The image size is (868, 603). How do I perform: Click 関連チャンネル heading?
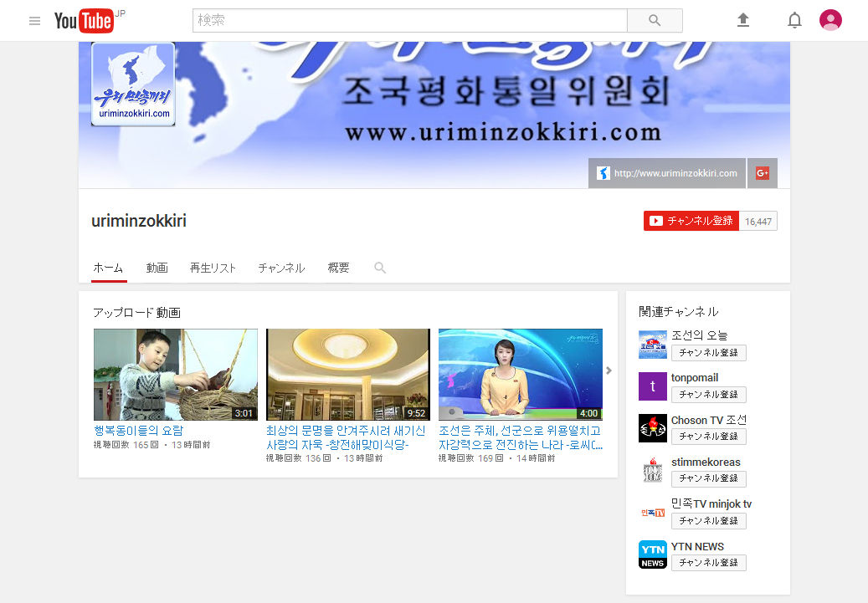pyautogui.click(x=679, y=312)
